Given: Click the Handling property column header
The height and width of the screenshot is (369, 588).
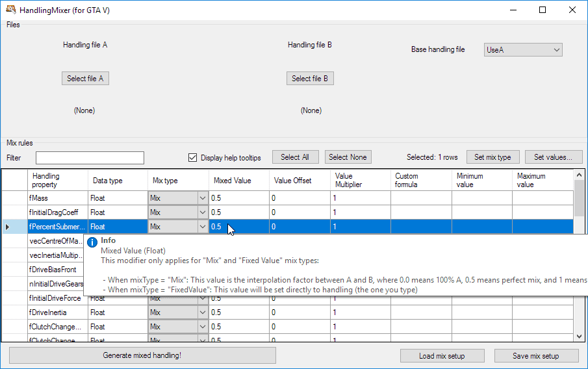Looking at the screenshot, I should coord(58,180).
